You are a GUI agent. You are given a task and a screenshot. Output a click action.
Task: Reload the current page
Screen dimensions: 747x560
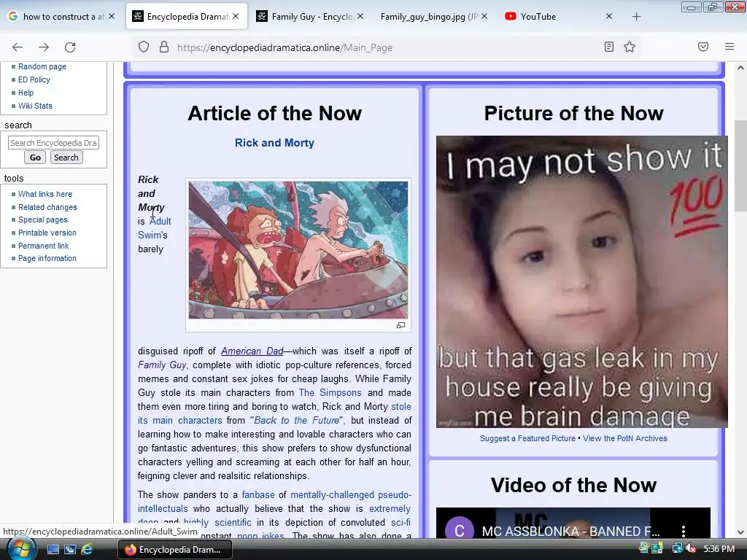pyautogui.click(x=70, y=47)
